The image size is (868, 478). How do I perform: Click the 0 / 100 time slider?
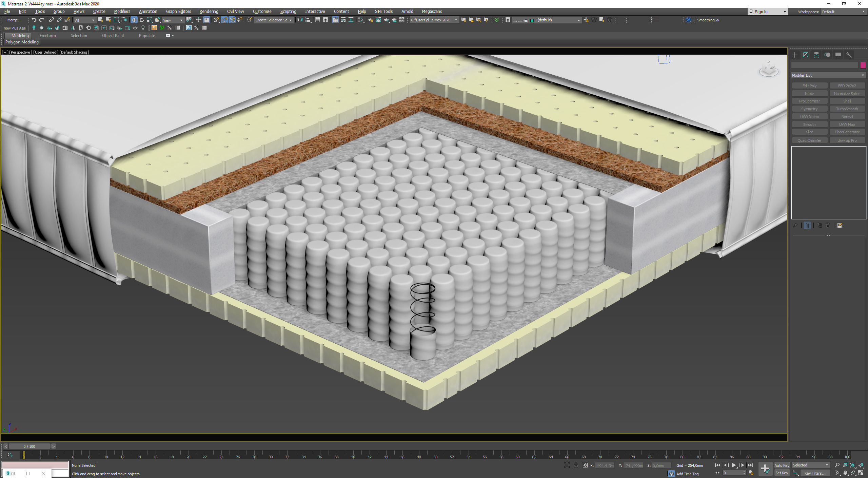point(29,446)
